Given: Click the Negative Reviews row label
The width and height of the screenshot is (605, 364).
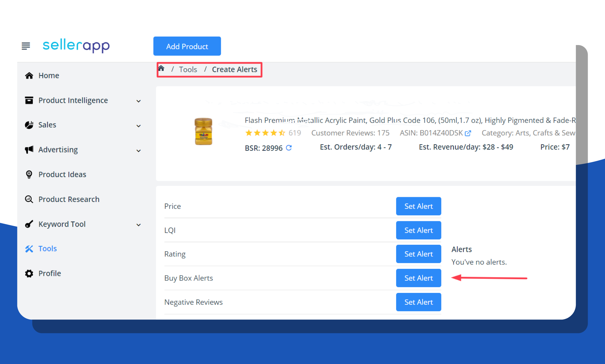Looking at the screenshot, I should (193, 302).
